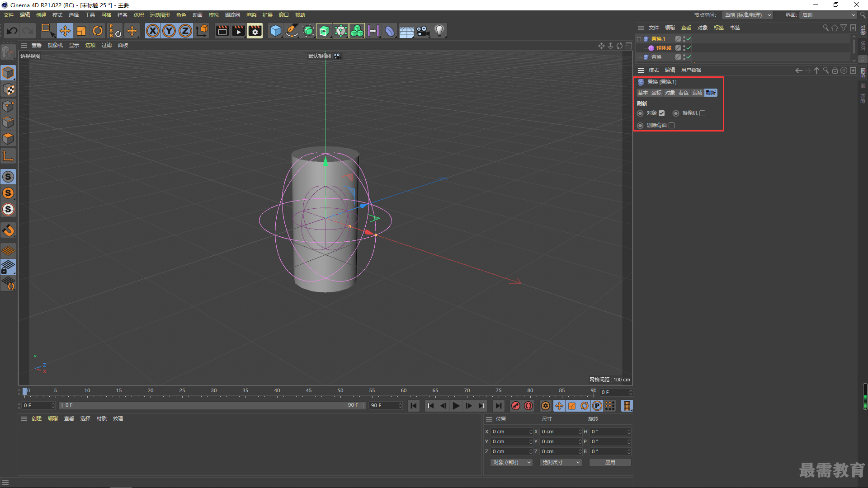Select the 球体域 object in tree
The width and height of the screenshot is (868, 488).
tap(664, 48)
